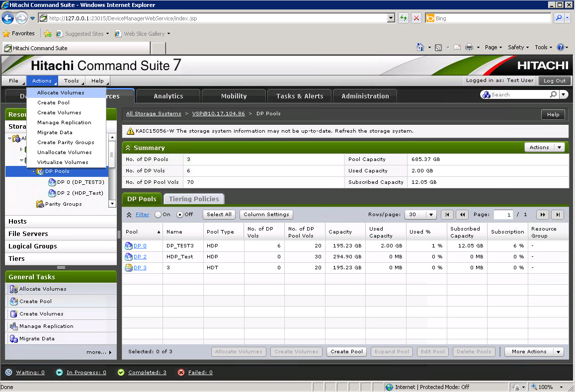Click the Log Out button
The height and width of the screenshot is (392, 575).
(x=555, y=80)
